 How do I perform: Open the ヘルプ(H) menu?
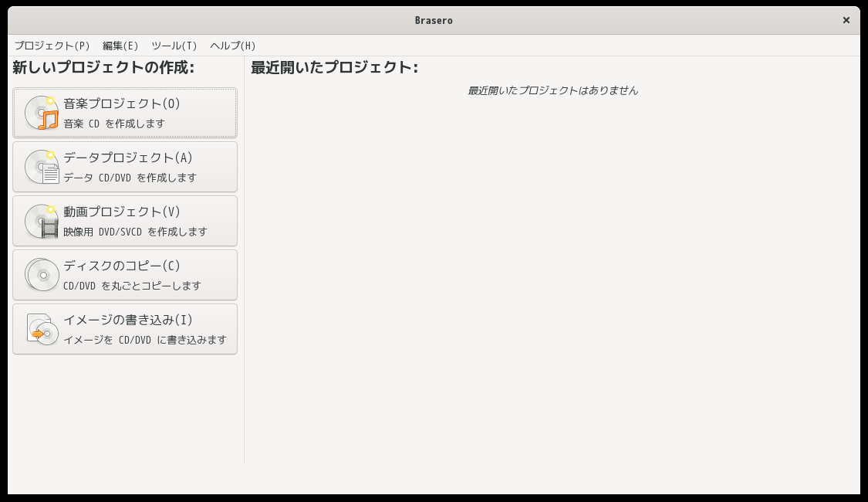coord(232,46)
